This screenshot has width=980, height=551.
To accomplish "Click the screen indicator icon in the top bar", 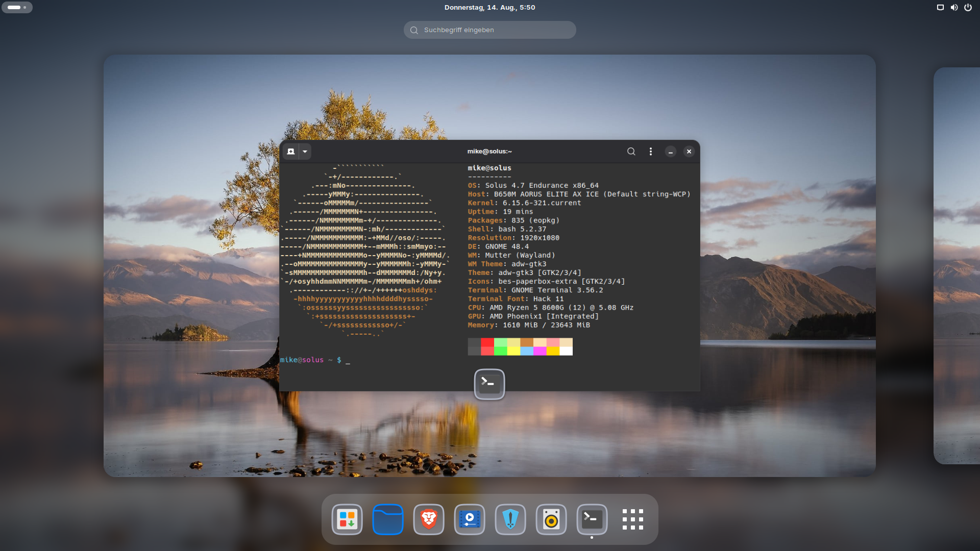I will pyautogui.click(x=940, y=7).
